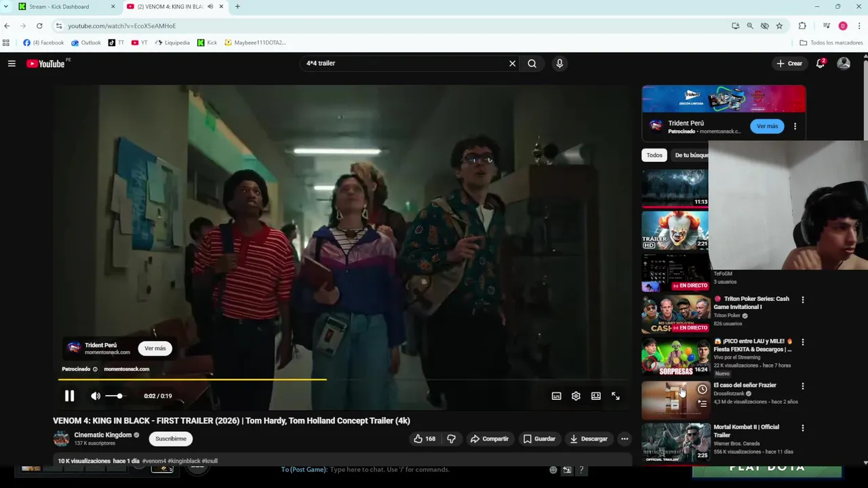This screenshot has height=488, width=868.
Task: Open the YouTube guide hamburger menu
Action: pyautogui.click(x=12, y=64)
